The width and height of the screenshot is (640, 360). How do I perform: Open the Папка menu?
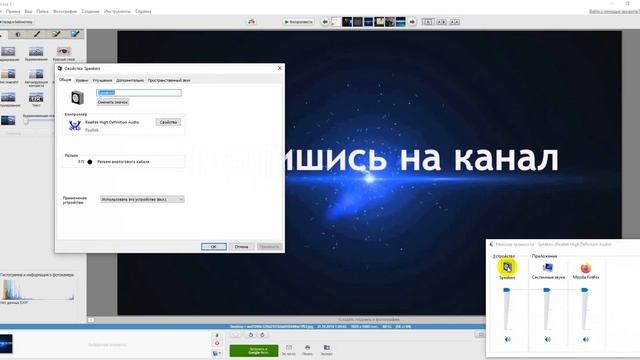click(x=42, y=11)
